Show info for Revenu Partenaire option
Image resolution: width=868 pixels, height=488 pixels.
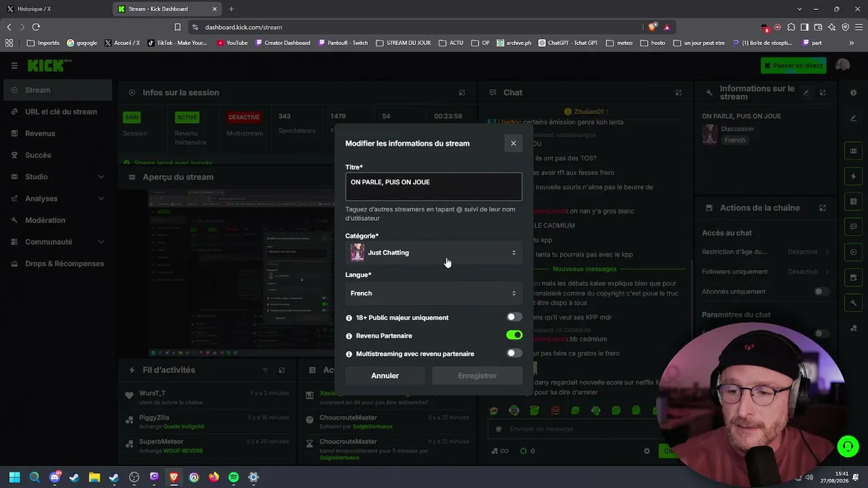(x=349, y=336)
